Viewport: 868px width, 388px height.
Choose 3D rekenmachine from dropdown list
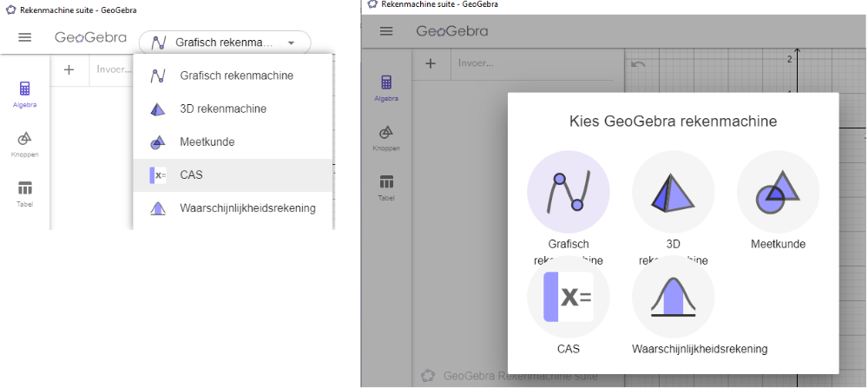tap(233, 109)
